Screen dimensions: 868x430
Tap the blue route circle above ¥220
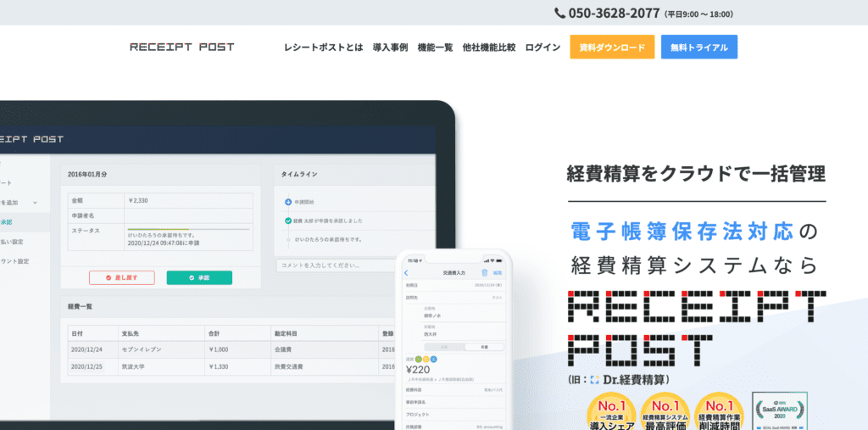point(433,359)
